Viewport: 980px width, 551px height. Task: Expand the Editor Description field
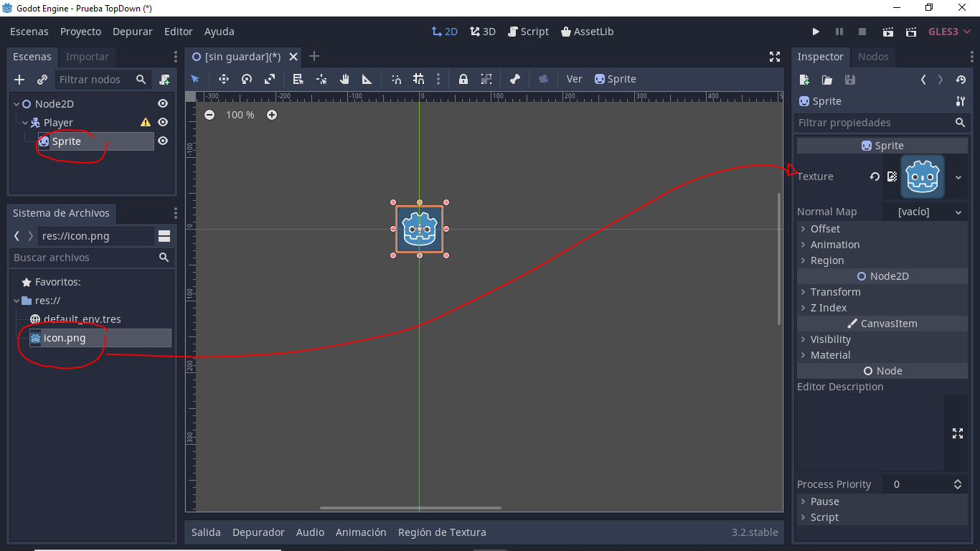(957, 433)
